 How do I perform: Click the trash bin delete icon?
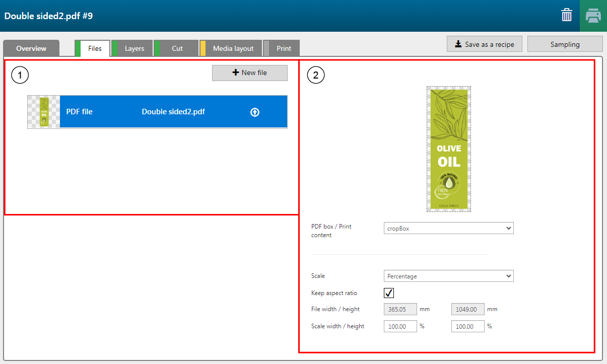point(567,16)
